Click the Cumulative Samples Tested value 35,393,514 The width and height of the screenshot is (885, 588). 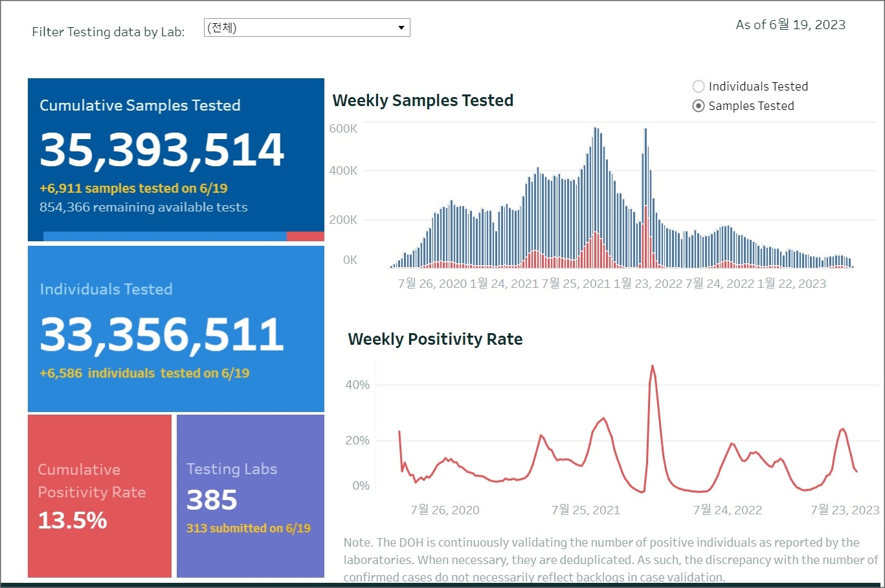click(x=162, y=149)
